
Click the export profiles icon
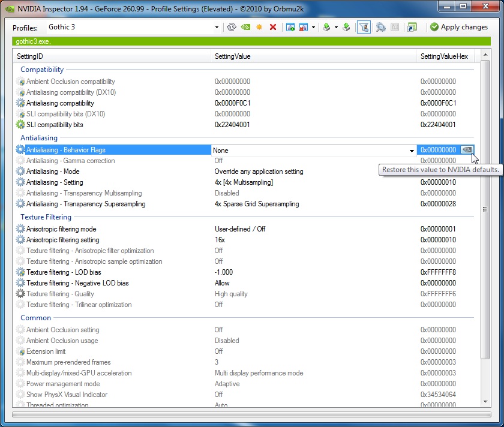326,27
